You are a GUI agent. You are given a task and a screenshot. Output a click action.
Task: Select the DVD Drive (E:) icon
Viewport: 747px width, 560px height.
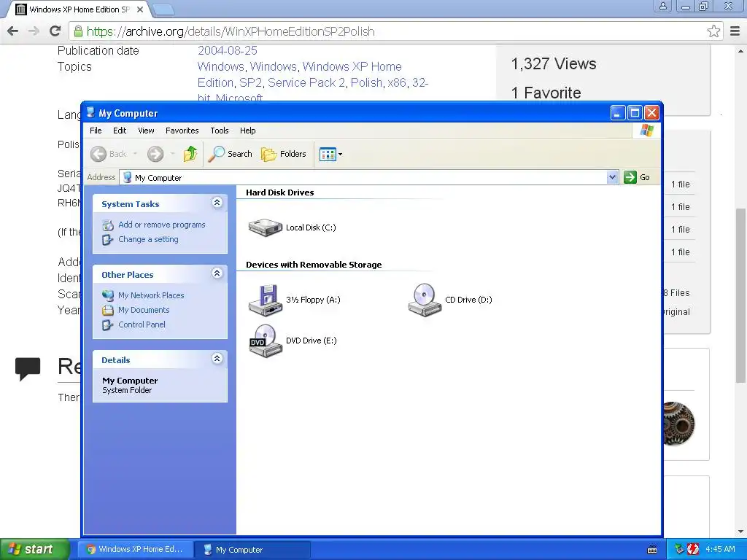266,341
